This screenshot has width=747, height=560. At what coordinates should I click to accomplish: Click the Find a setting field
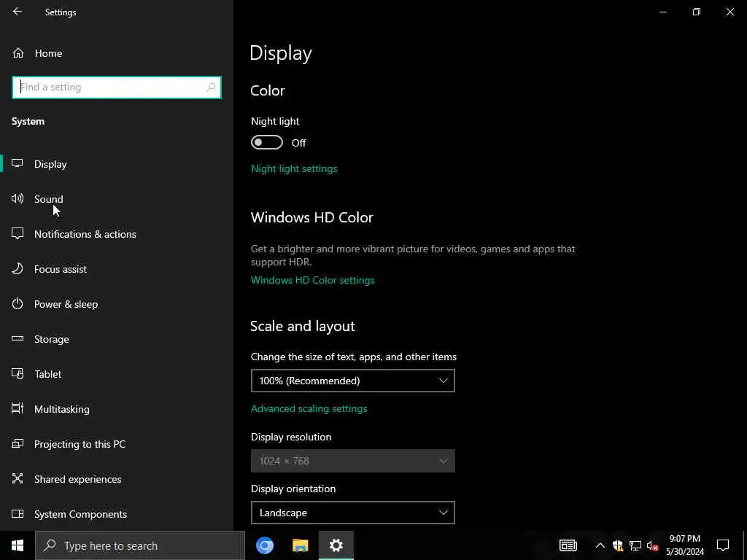click(117, 87)
